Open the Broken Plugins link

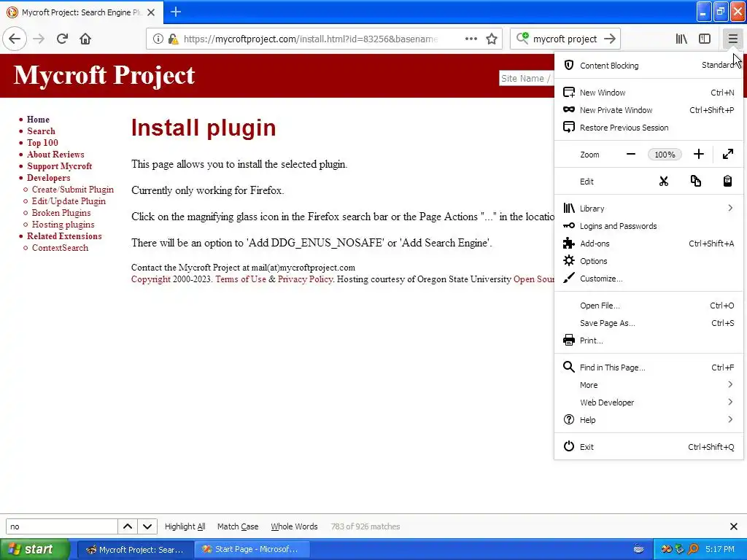[61, 213]
